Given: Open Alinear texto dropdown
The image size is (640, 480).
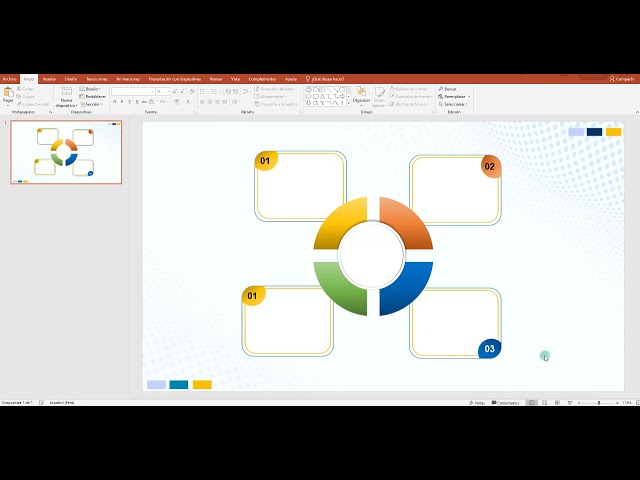Looking at the screenshot, I should 271,96.
